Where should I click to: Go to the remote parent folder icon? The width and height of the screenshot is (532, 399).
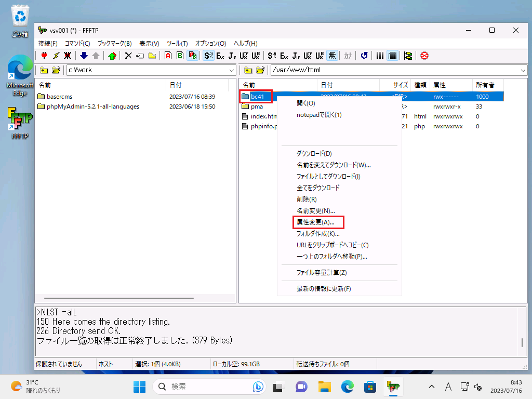[248, 70]
